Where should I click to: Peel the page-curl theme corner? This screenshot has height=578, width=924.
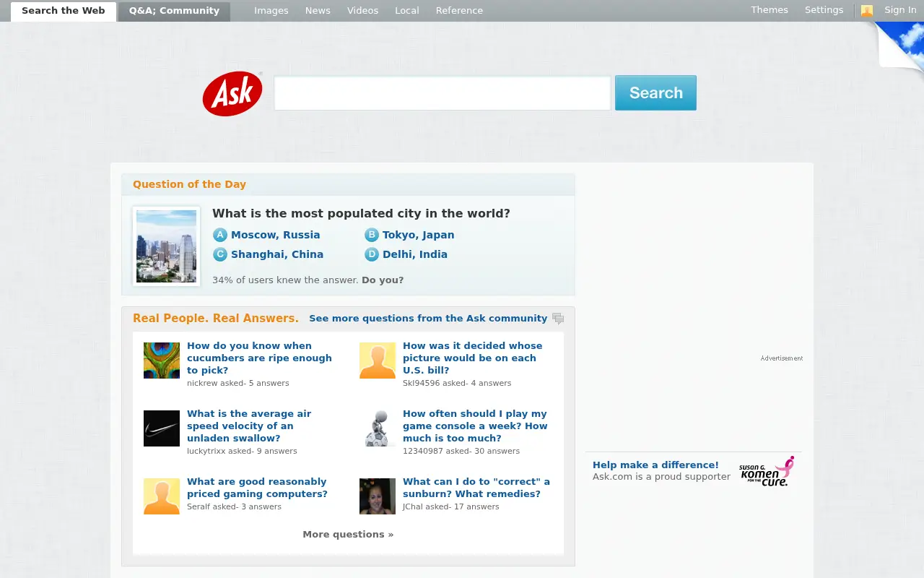tap(899, 46)
